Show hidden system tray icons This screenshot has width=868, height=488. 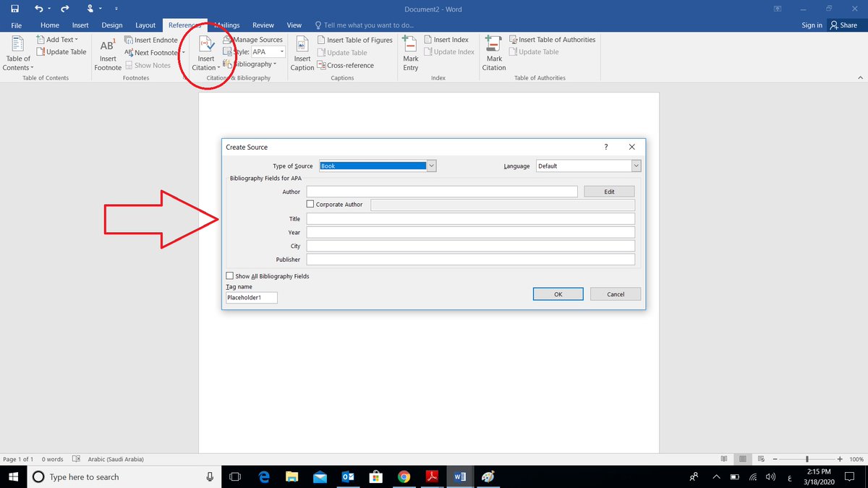(716, 476)
